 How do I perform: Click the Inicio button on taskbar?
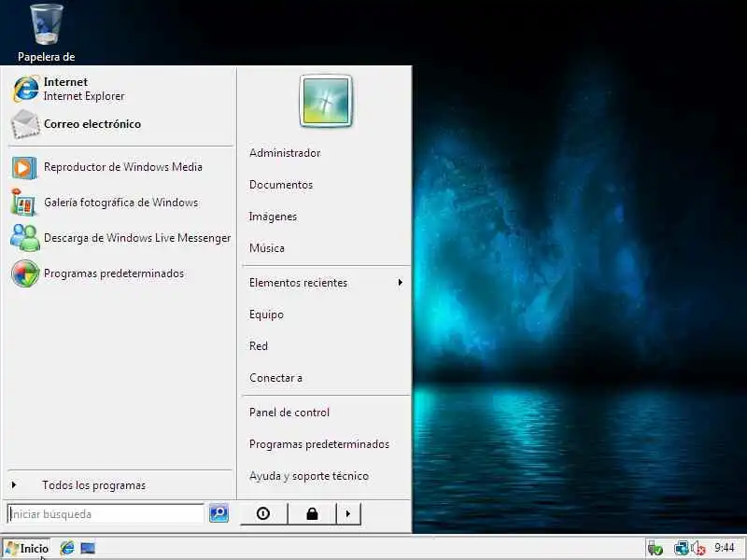pos(26,548)
